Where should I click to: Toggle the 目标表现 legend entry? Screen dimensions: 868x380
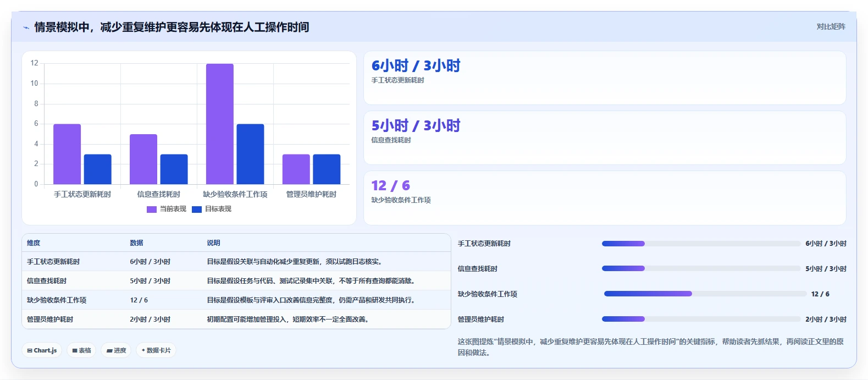click(x=212, y=209)
